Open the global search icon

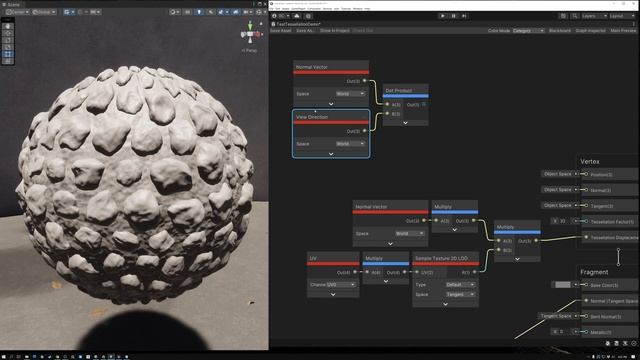575,16
